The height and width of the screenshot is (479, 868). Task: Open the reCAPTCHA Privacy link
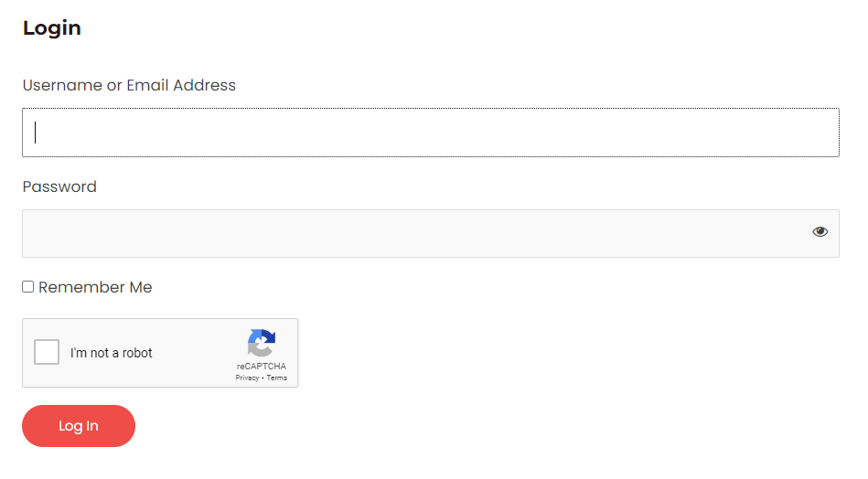247,378
